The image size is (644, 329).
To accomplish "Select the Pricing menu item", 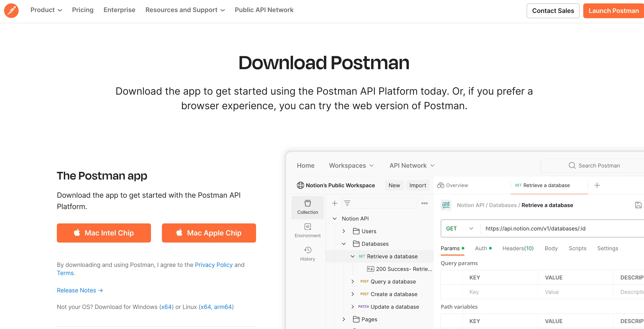I will pos(83,10).
